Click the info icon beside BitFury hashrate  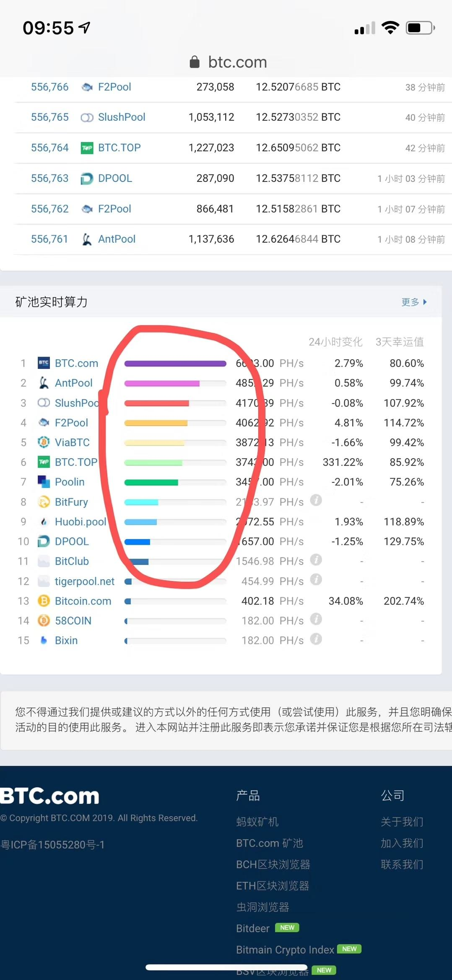(x=316, y=500)
